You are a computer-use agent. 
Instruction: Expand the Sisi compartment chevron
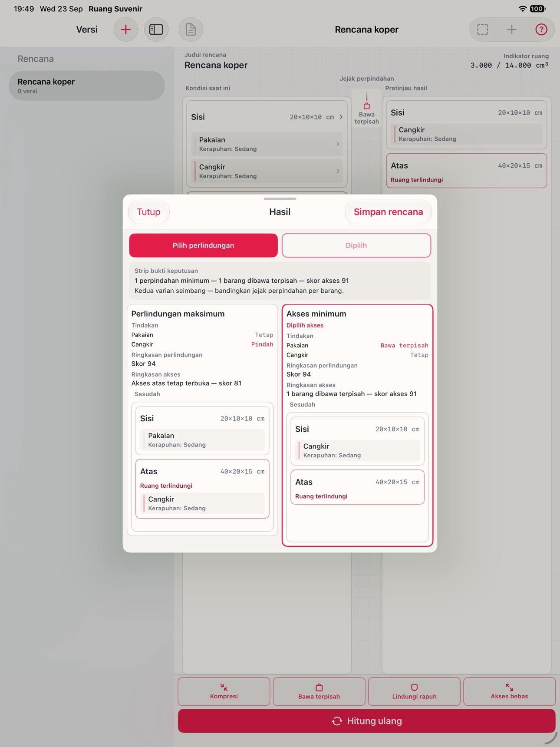341,117
